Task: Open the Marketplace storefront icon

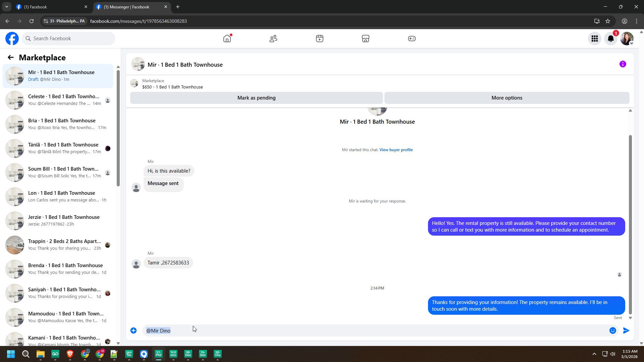Action: [366, 39]
